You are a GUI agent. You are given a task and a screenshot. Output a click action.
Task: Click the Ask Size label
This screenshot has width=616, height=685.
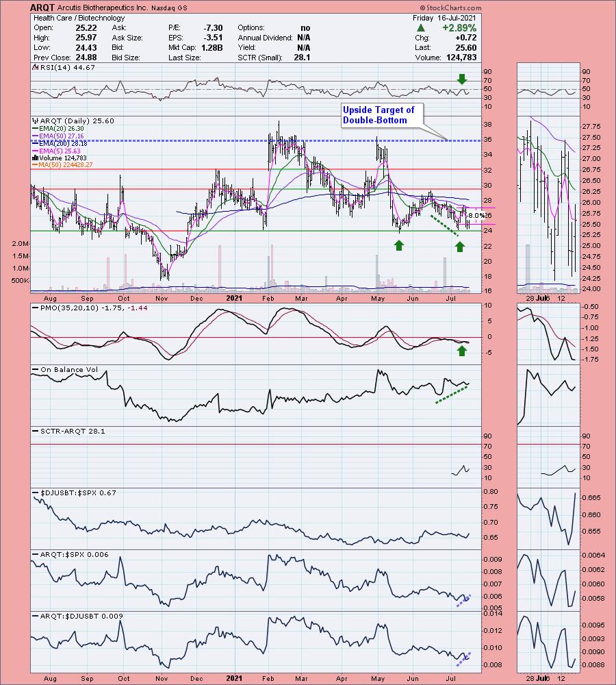pos(127,38)
